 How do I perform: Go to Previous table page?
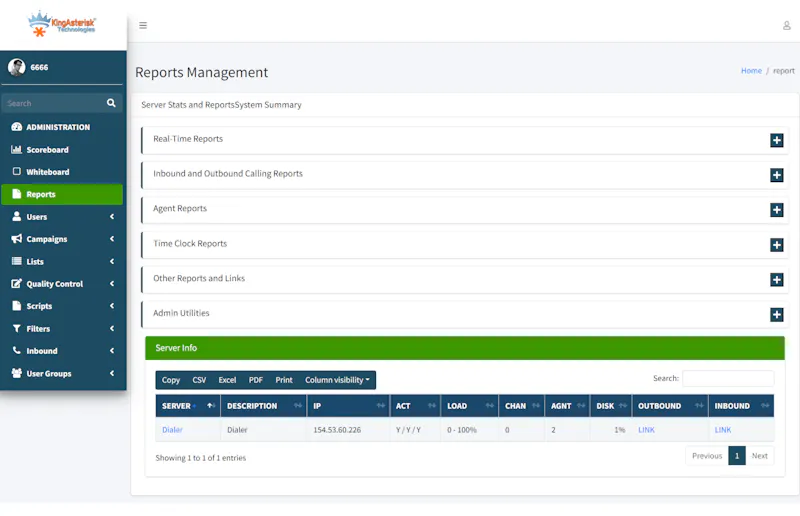coord(707,456)
